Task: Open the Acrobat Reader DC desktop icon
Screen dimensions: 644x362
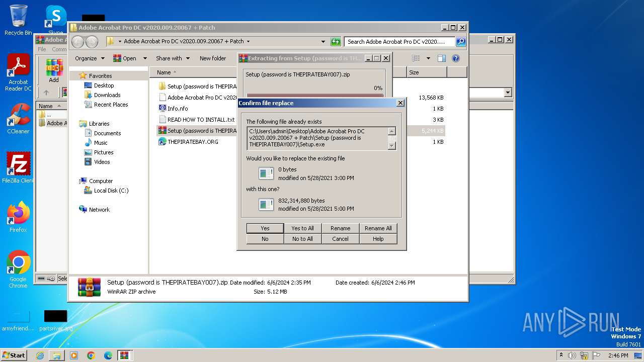Action: [x=18, y=73]
